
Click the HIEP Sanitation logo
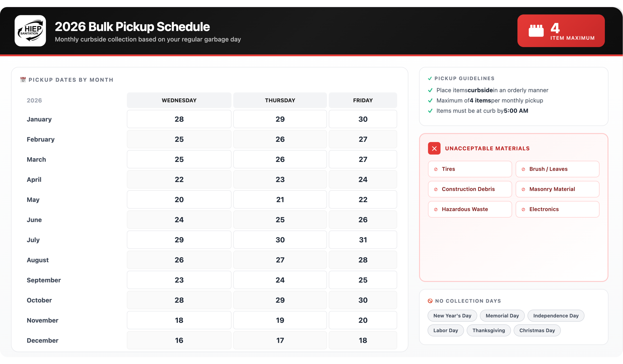pyautogui.click(x=30, y=31)
